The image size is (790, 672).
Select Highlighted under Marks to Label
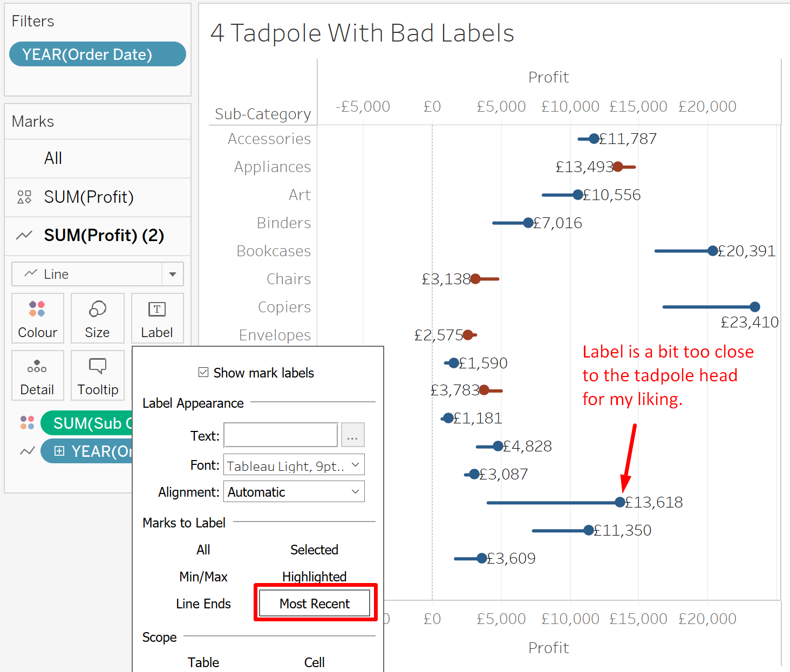pyautogui.click(x=314, y=576)
